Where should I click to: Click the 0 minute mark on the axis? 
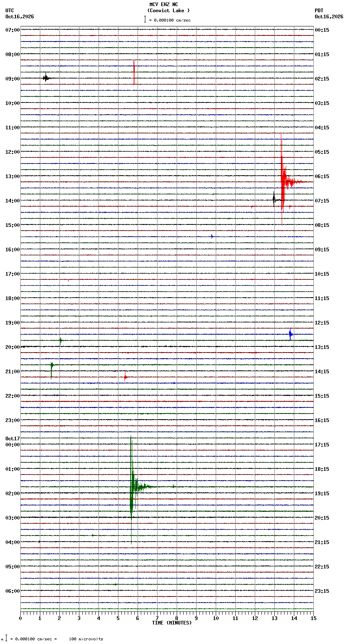point(20,618)
